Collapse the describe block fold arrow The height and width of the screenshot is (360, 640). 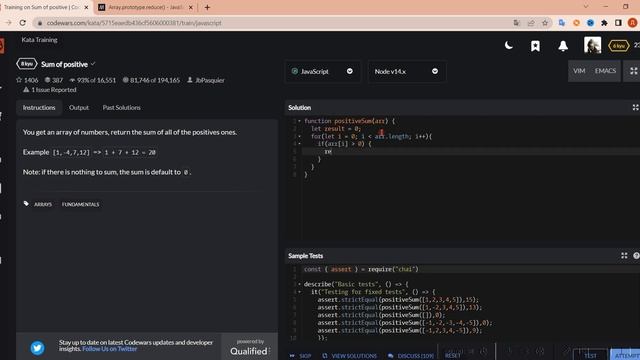coord(299,284)
